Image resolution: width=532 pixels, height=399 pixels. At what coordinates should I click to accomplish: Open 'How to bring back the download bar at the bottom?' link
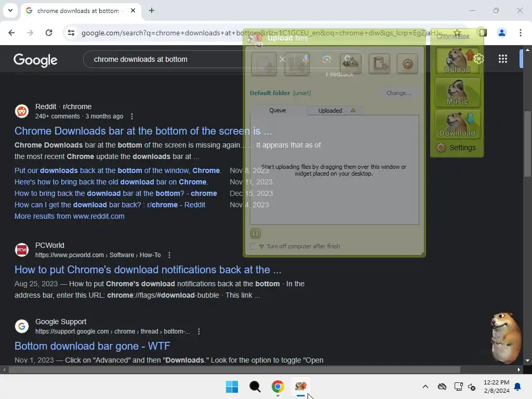tap(116, 193)
